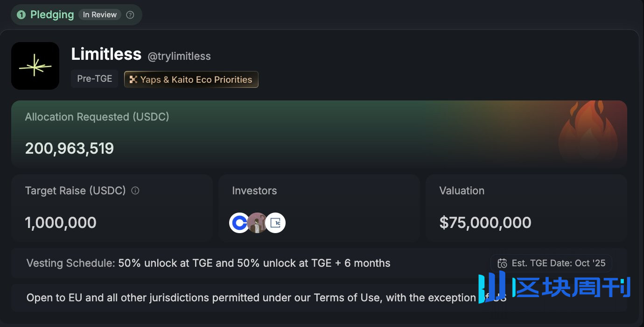Click the 200,963,519 allocation requested amount
The height and width of the screenshot is (327, 644).
(x=70, y=149)
